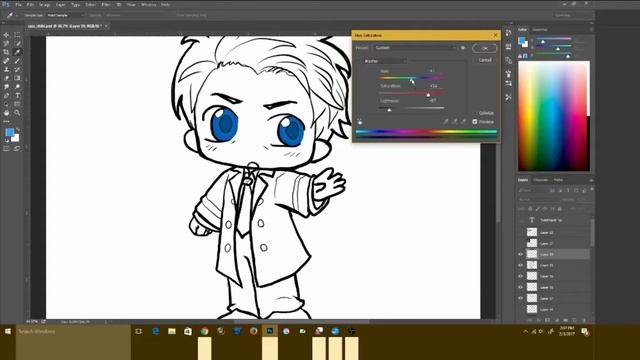
Task: Switch to the Swatches tab
Action: click(540, 30)
